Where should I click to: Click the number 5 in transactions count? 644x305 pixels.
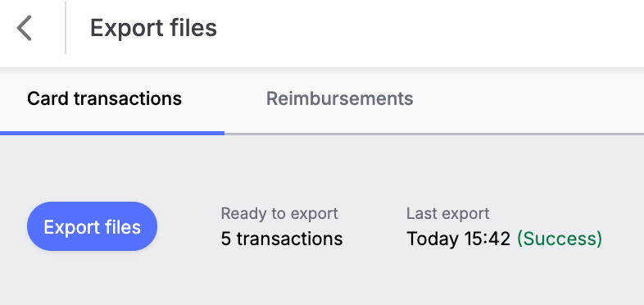(226, 239)
